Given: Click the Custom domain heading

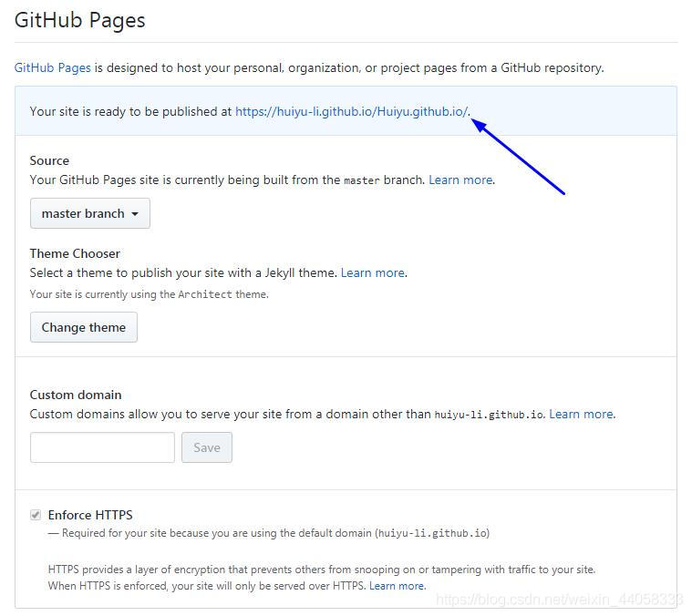Looking at the screenshot, I should [76, 395].
